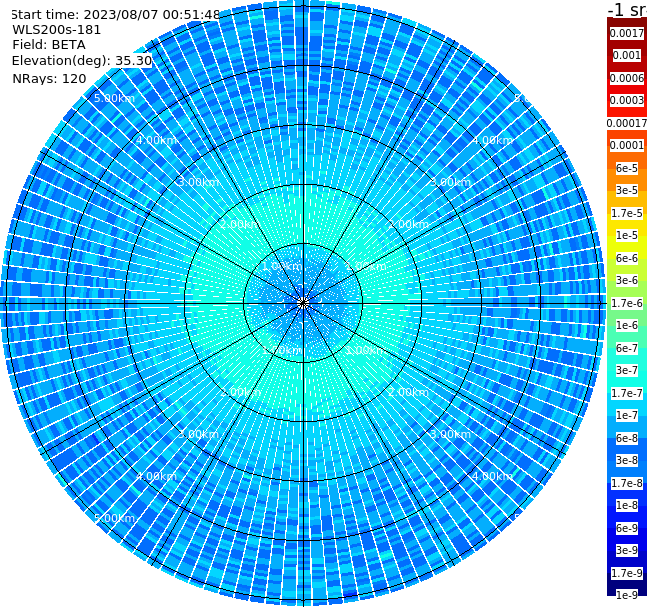Screen dimensions: 647x607
Task: Select the 3e-8 colorbar label
Action: pyautogui.click(x=627, y=460)
